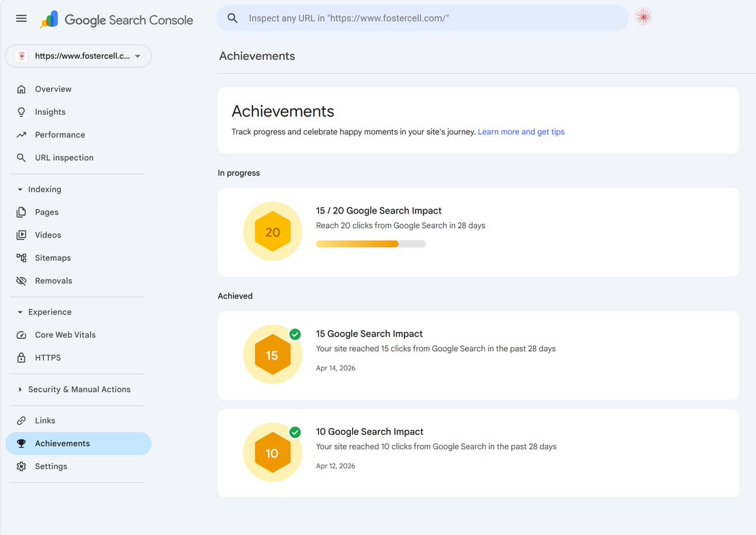Click the Performance trend arrow icon
This screenshot has width=756, height=535.
21,135
